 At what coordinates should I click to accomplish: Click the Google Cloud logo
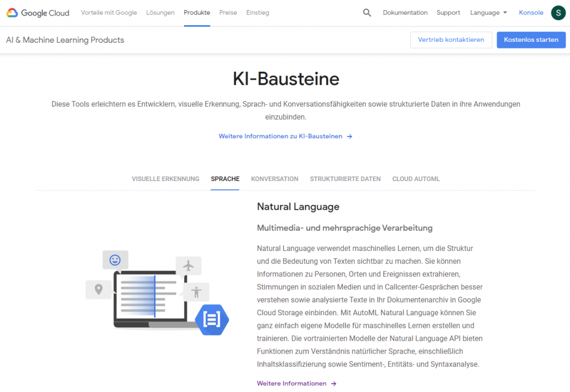click(38, 13)
